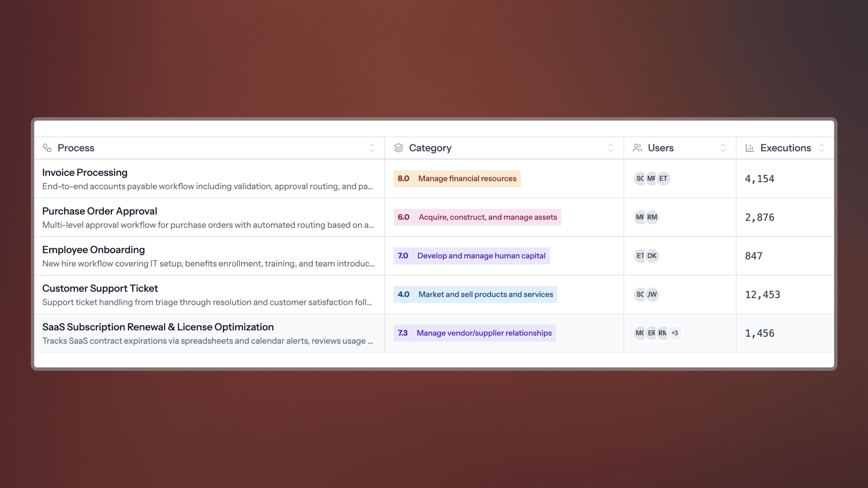Click the RM avatar in the Purchase Order Approval row
The image size is (868, 488).
point(652,217)
